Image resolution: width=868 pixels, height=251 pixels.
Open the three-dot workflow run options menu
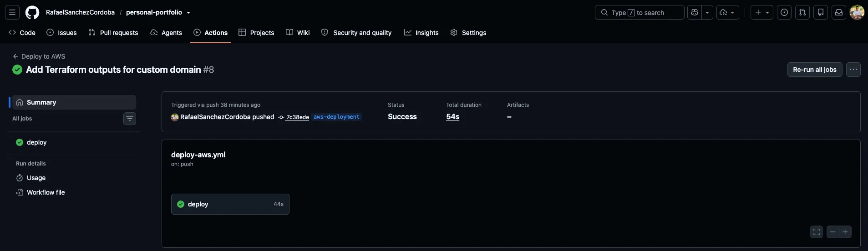[853, 70]
